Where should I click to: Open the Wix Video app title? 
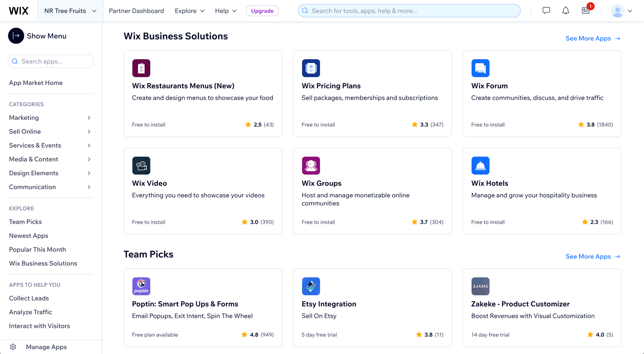click(x=149, y=183)
